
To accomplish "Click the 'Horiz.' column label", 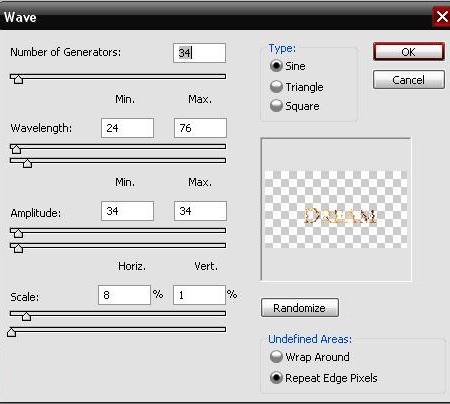I will [132, 266].
